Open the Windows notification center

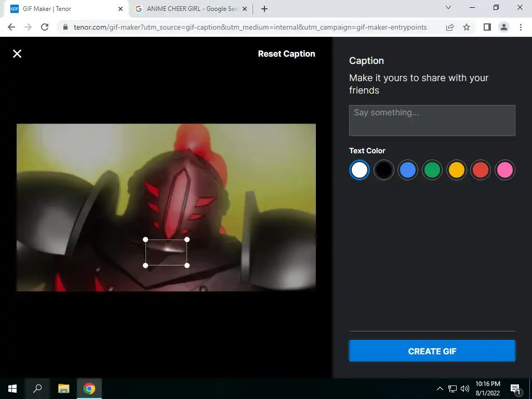pos(515,389)
